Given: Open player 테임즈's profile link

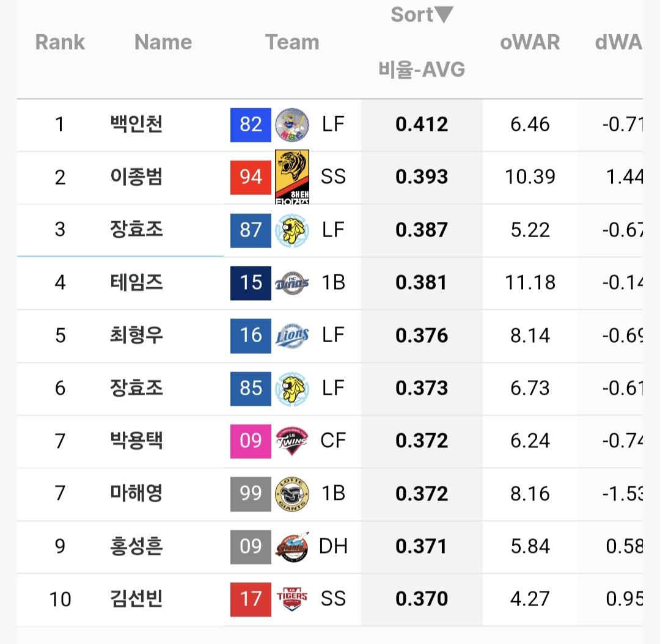Looking at the screenshot, I should (136, 282).
